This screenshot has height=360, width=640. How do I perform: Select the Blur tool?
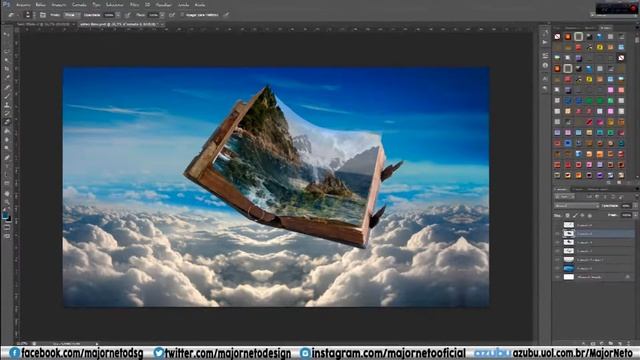coord(7,140)
